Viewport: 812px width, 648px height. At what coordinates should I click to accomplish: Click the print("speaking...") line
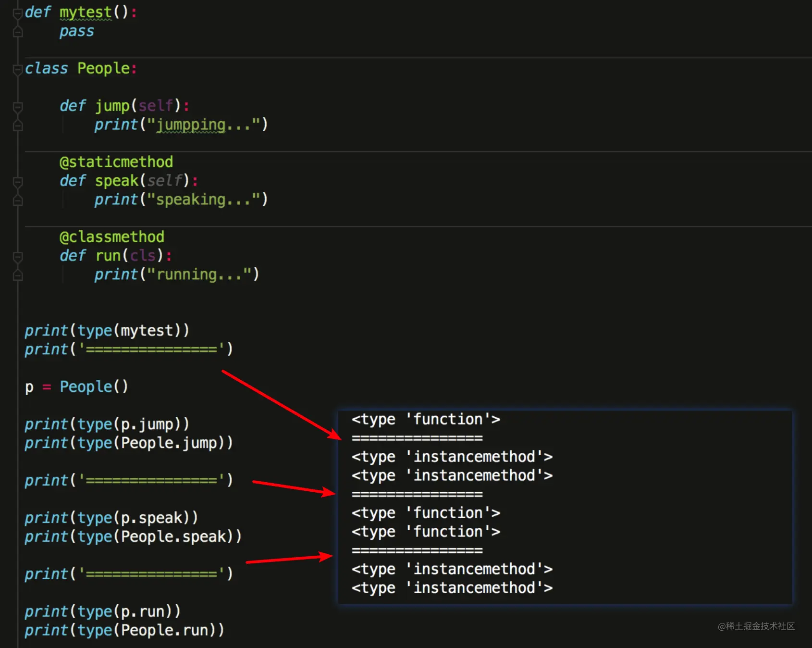coord(181,199)
